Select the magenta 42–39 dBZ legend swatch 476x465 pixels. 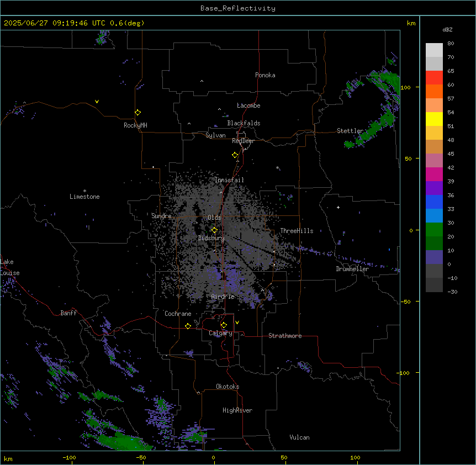click(434, 174)
